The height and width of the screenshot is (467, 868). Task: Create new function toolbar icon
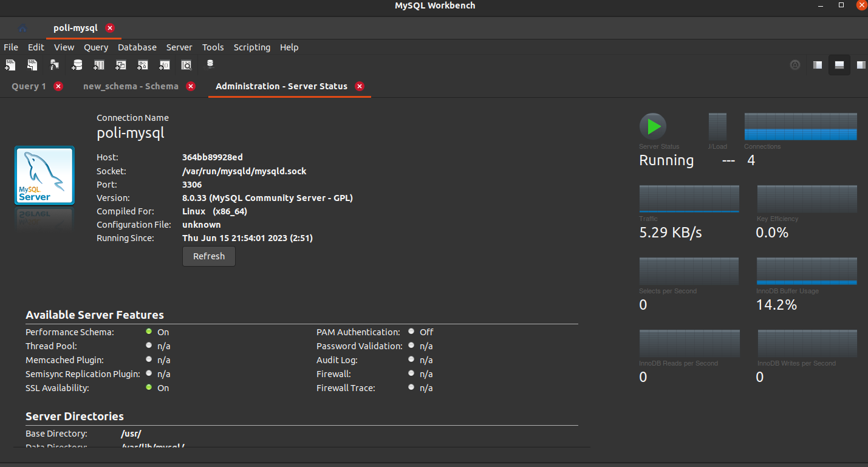pyautogui.click(x=165, y=64)
